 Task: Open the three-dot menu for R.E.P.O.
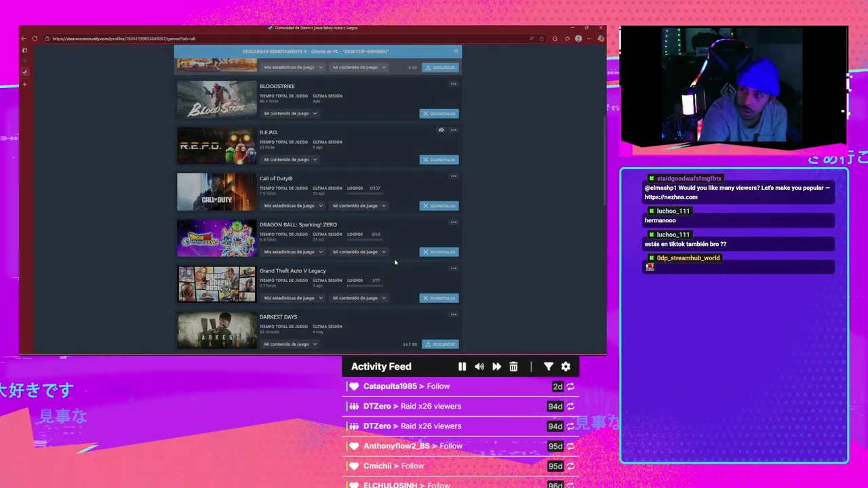tap(454, 130)
